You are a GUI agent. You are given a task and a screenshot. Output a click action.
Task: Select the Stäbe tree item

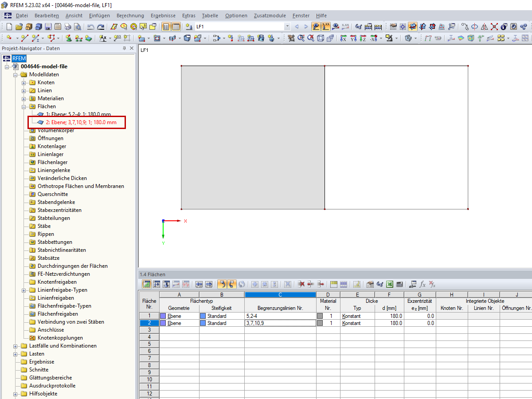tap(44, 226)
